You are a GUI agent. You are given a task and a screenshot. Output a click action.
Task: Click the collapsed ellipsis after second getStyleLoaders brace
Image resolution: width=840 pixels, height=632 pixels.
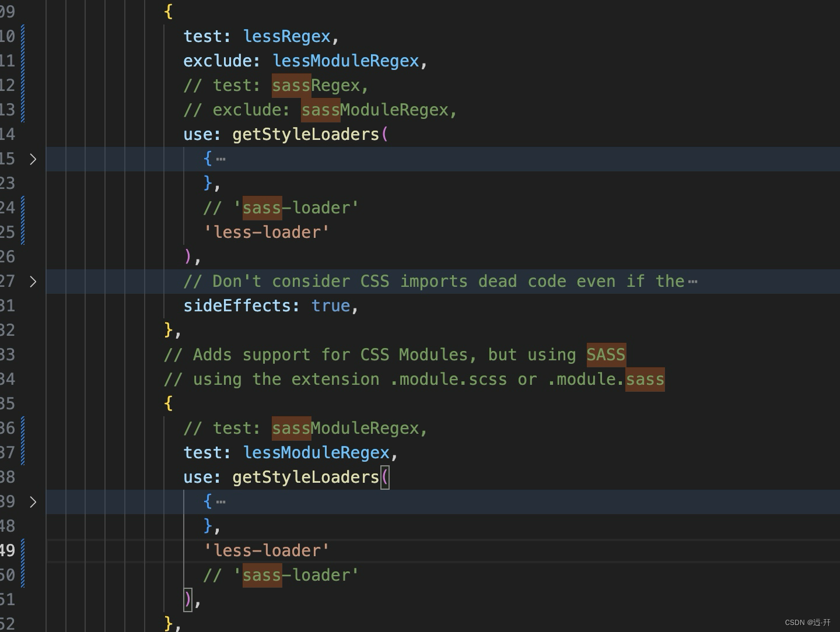220,501
